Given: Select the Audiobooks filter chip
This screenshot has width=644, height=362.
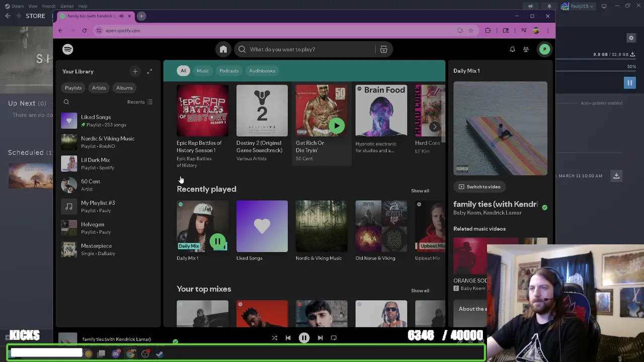Looking at the screenshot, I should click(262, 71).
